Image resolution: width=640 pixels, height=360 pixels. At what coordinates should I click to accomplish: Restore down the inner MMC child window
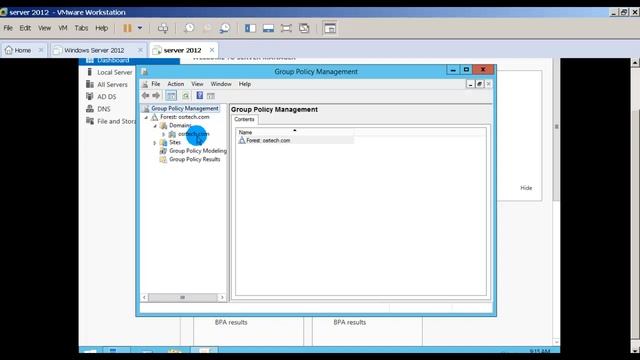click(x=479, y=84)
